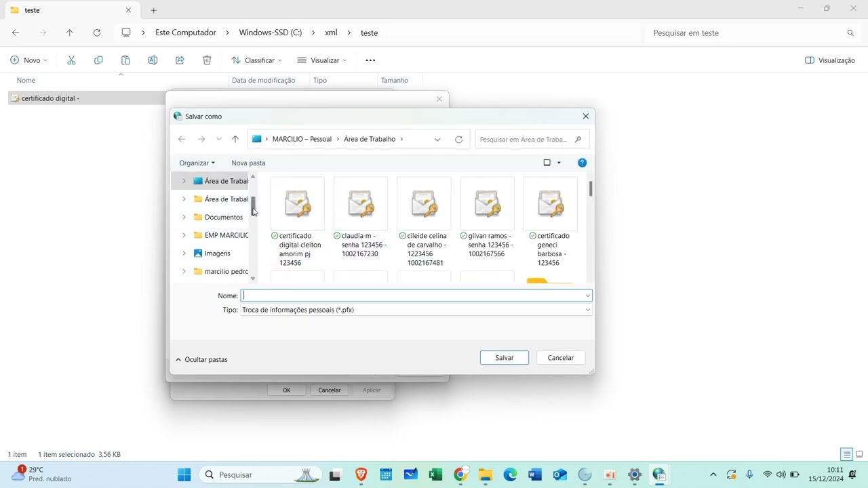This screenshot has width=868, height=488.
Task: Click the Windows-SSD (C:) breadcrumb
Action: point(271,33)
